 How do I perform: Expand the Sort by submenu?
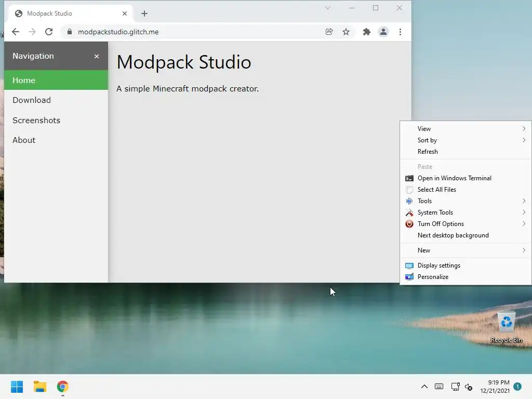tap(465, 140)
